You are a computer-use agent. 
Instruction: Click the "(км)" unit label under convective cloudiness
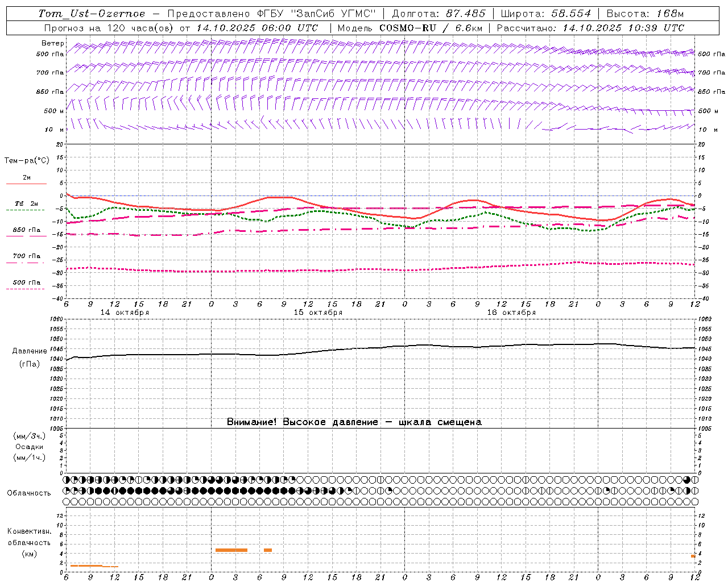[29, 554]
